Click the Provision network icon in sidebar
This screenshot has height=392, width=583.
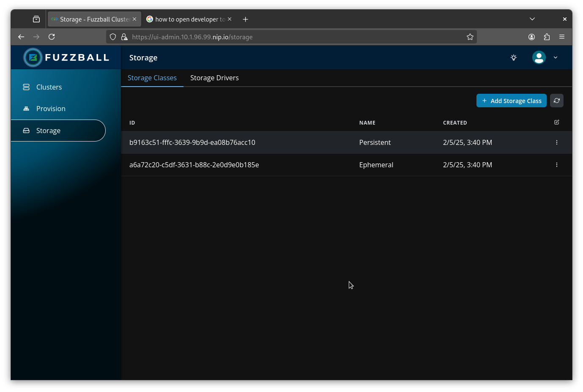pos(26,109)
